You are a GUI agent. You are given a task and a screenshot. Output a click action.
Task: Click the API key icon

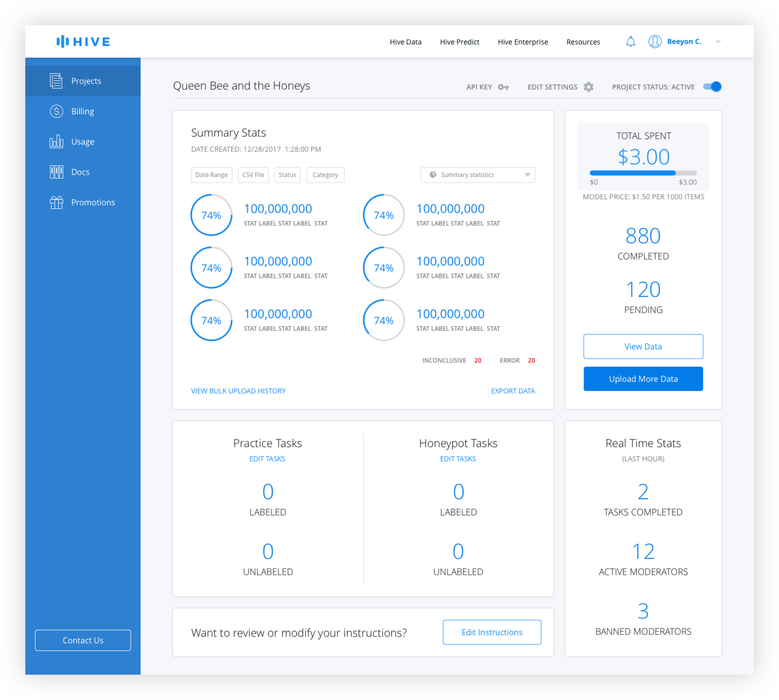[x=503, y=87]
